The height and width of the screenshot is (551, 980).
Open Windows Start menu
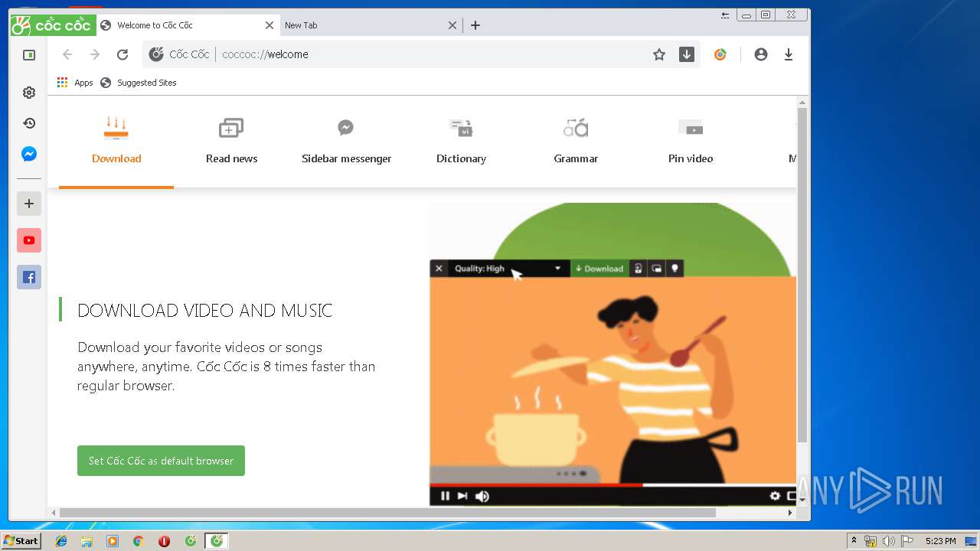21,541
